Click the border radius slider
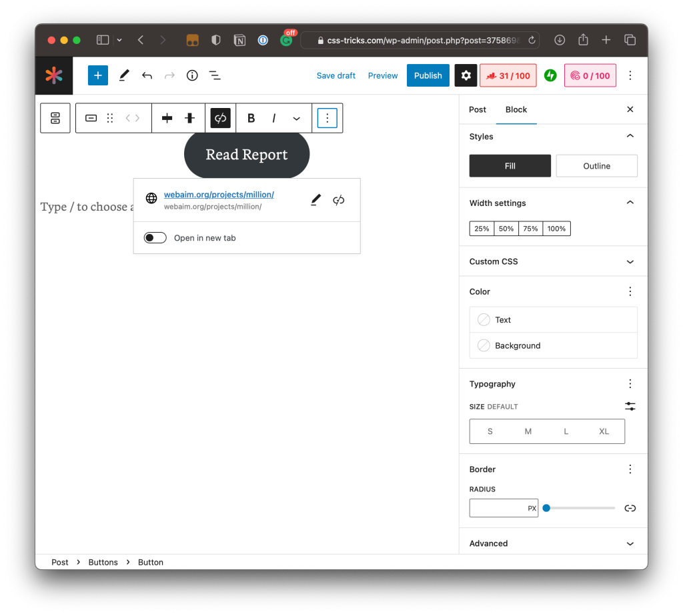Screen dimensions: 683x616 (x=580, y=508)
